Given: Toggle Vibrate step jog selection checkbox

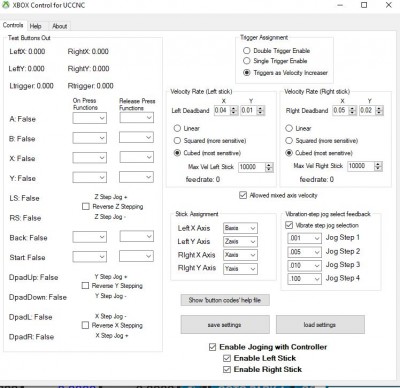Looking at the screenshot, I should click(x=289, y=225).
